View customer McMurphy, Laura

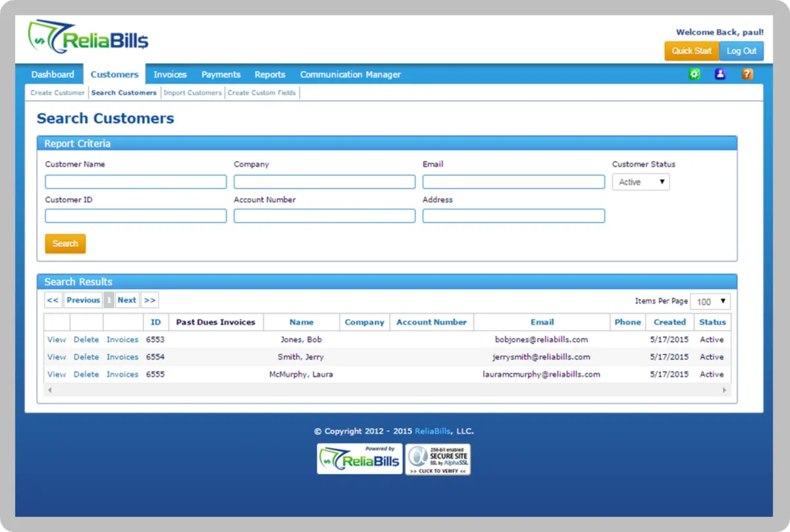(57, 374)
